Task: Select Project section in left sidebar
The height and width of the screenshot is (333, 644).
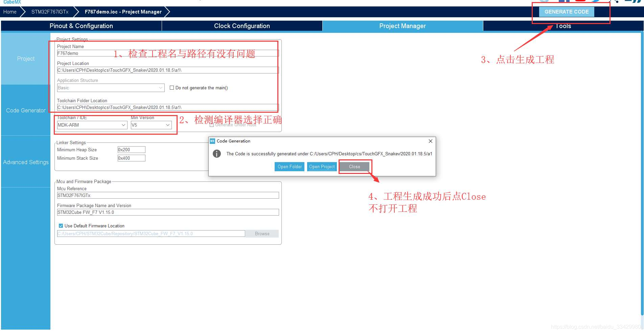Action: (x=26, y=59)
